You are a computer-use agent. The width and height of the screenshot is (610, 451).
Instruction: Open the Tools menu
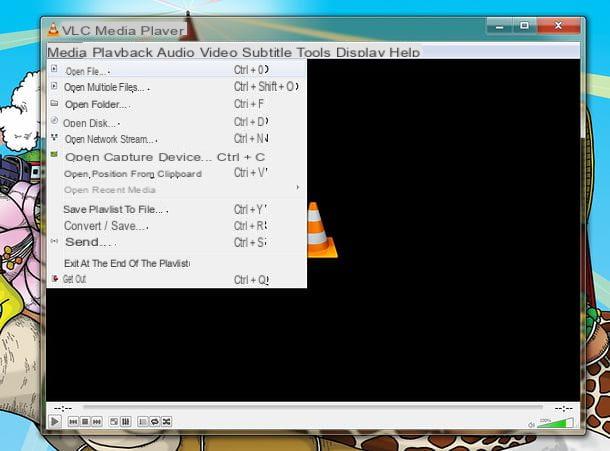click(314, 52)
